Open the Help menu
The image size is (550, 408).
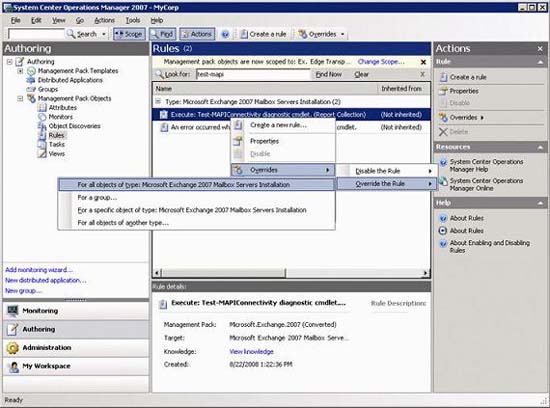pyautogui.click(x=157, y=20)
